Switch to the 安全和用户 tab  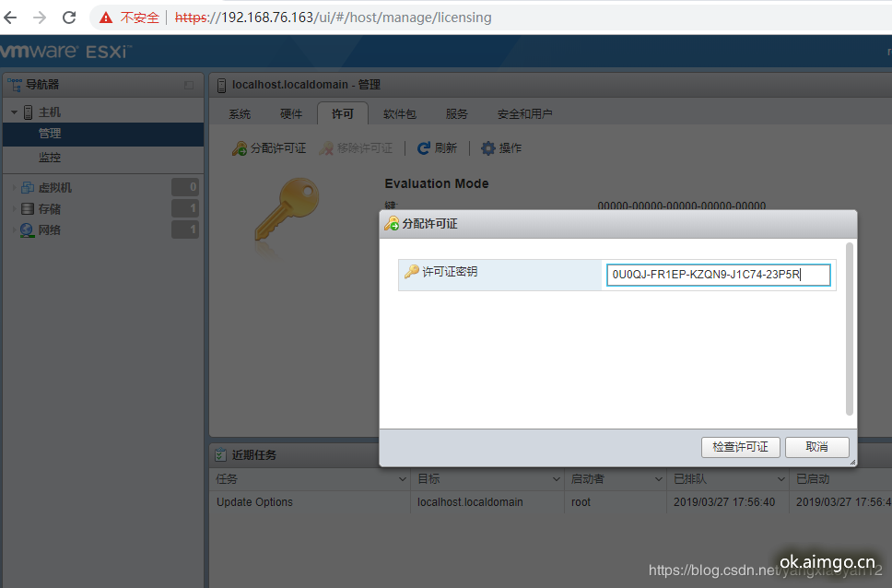[x=524, y=114]
